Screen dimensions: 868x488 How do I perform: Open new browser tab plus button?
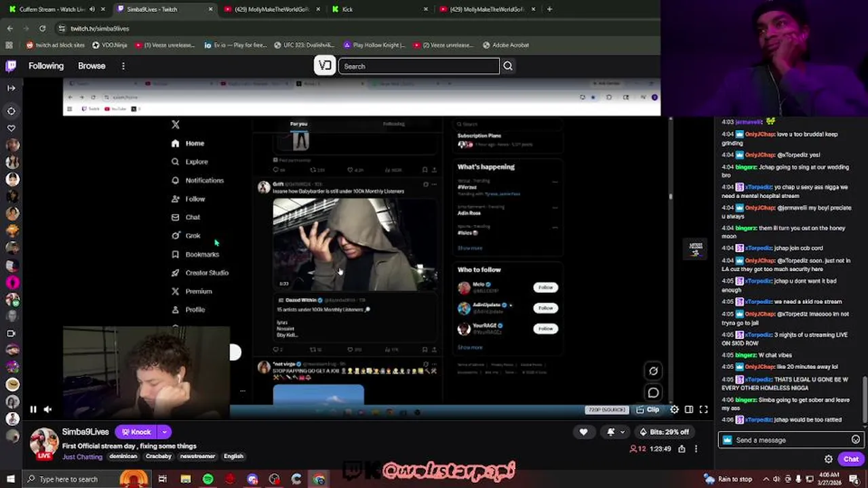[549, 9]
